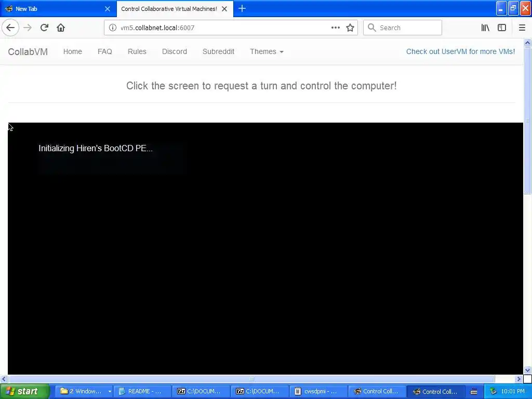Viewport: 532px width, 399px height.
Task: Click the active Control Coll taskbar button
Action: 436,392
